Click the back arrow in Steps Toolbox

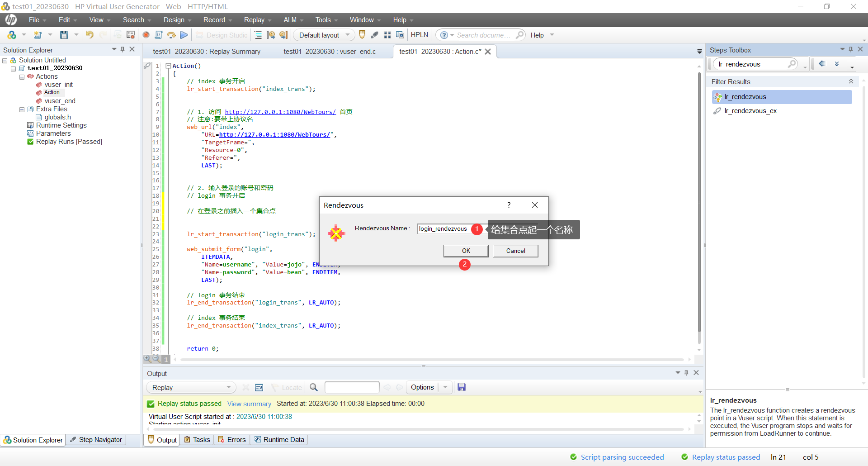pos(822,64)
